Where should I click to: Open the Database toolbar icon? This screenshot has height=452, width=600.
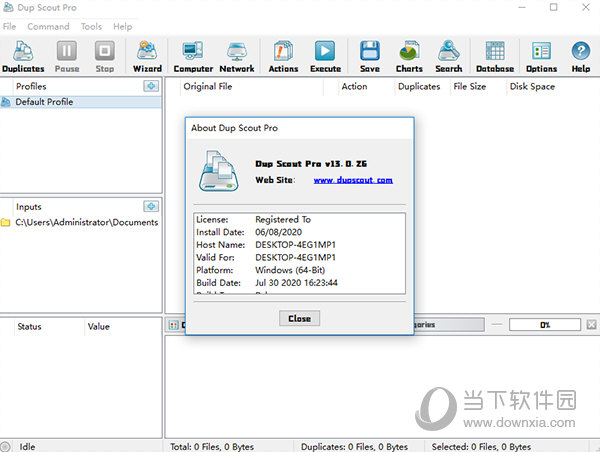(x=495, y=56)
